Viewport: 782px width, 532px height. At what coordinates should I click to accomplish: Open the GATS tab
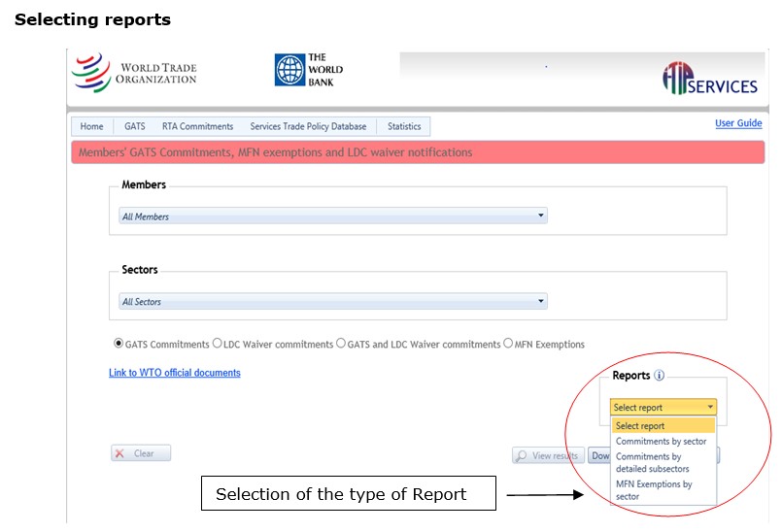coord(135,126)
